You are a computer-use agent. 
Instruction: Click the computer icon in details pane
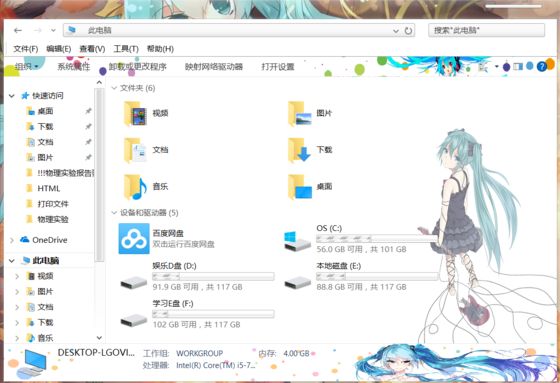point(32,363)
